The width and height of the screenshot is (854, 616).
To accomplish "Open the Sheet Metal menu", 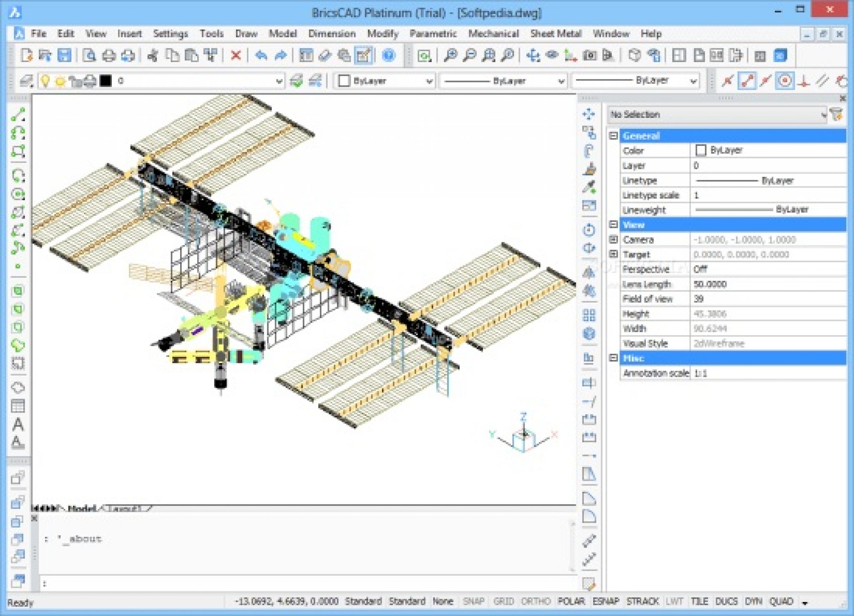I will click(x=555, y=34).
